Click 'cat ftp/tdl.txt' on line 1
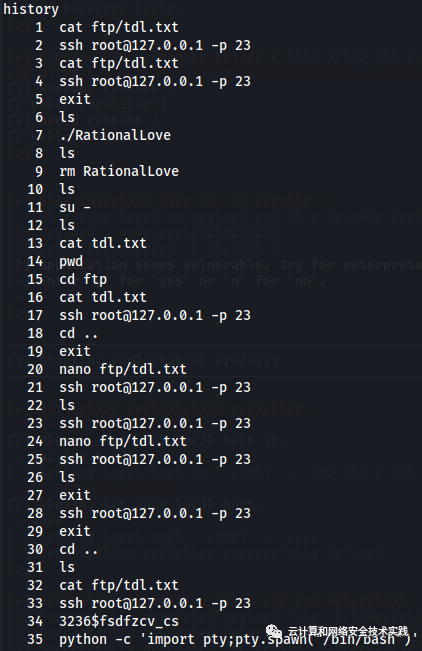 pos(119,27)
